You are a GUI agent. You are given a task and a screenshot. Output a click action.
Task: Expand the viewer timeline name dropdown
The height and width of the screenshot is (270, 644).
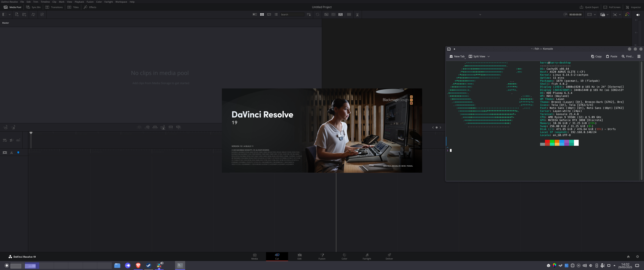[480, 14]
